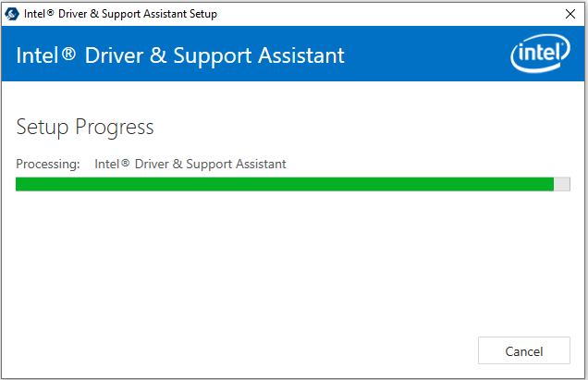
Task: Click the word Progress in the heading
Action: (x=115, y=128)
